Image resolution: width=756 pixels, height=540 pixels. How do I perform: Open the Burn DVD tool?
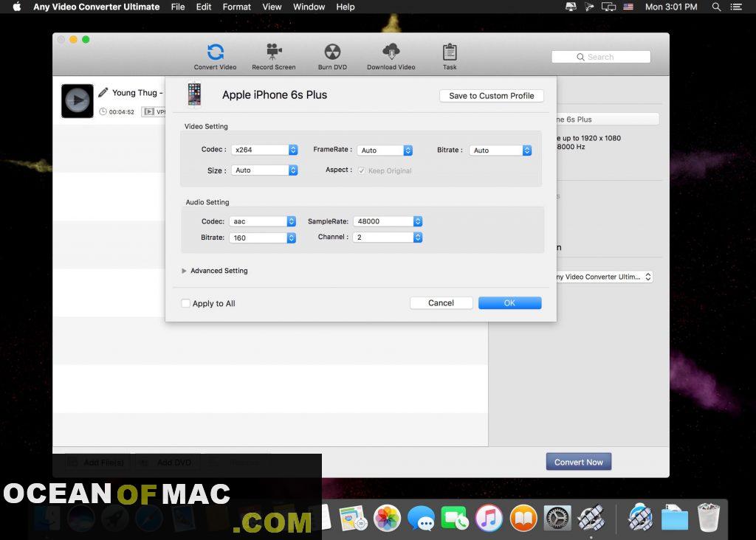pos(332,57)
